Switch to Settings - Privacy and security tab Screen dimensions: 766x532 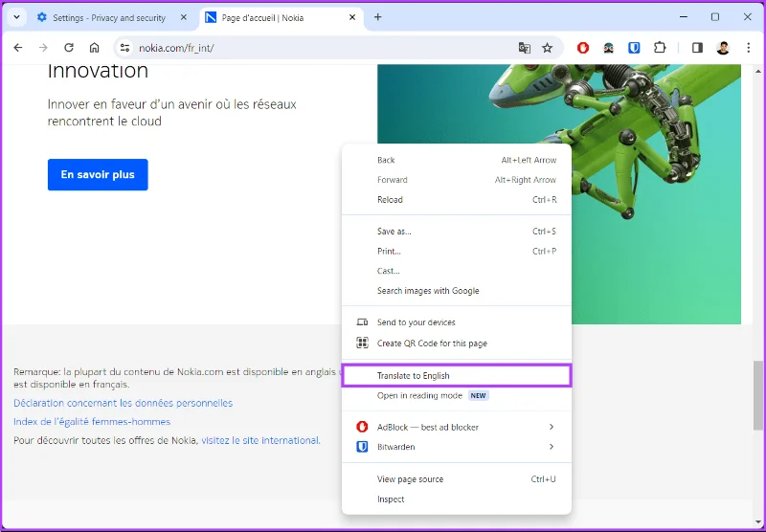tap(109, 18)
